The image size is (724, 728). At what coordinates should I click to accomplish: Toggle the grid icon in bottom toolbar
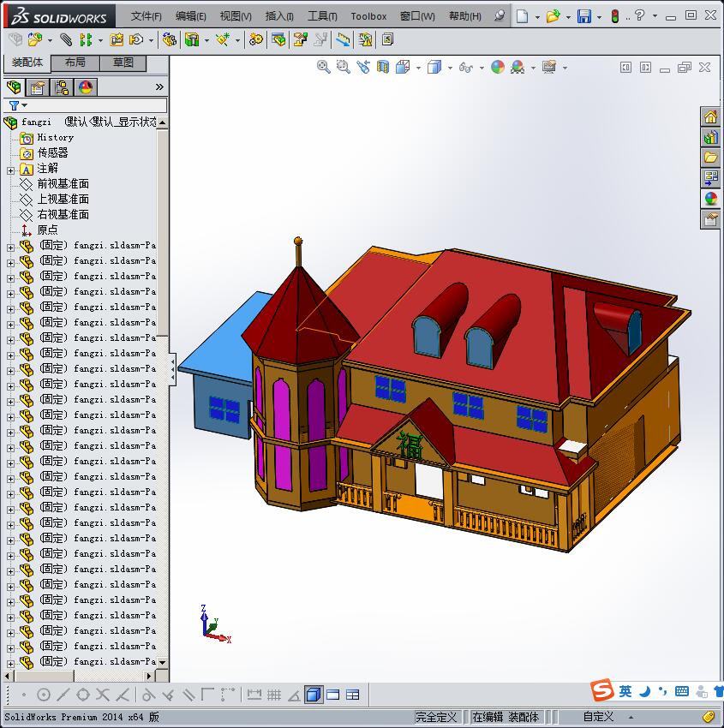274,695
